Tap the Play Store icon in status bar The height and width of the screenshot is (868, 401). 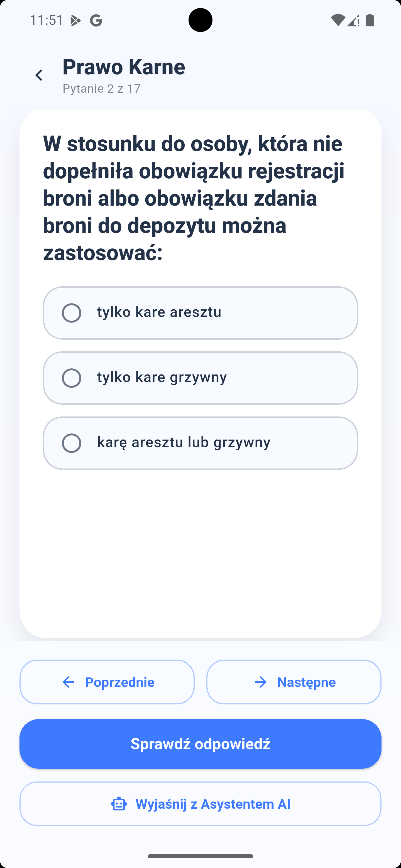[75, 20]
